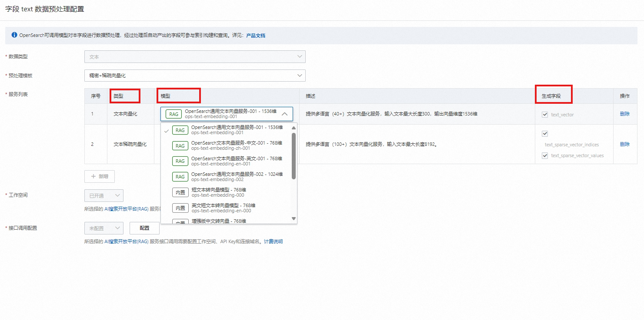644x320 pixels.
Task: Open the AI搜索开放平台(RAG) link under 接口调用配置
Action: click(x=127, y=241)
